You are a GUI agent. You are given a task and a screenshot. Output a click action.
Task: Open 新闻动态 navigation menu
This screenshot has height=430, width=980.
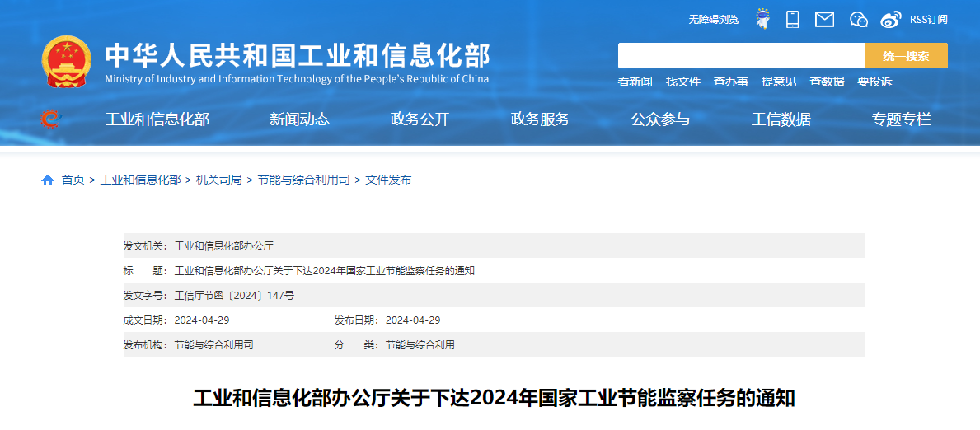(299, 119)
